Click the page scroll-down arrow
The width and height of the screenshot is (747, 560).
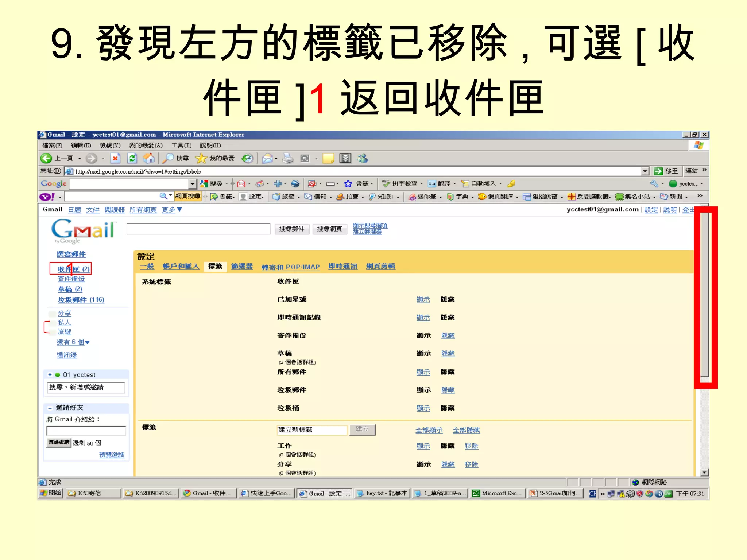[x=704, y=472]
